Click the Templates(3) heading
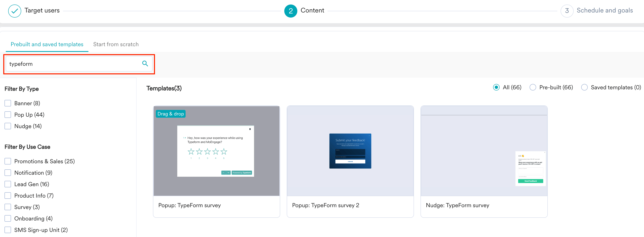 pyautogui.click(x=164, y=88)
